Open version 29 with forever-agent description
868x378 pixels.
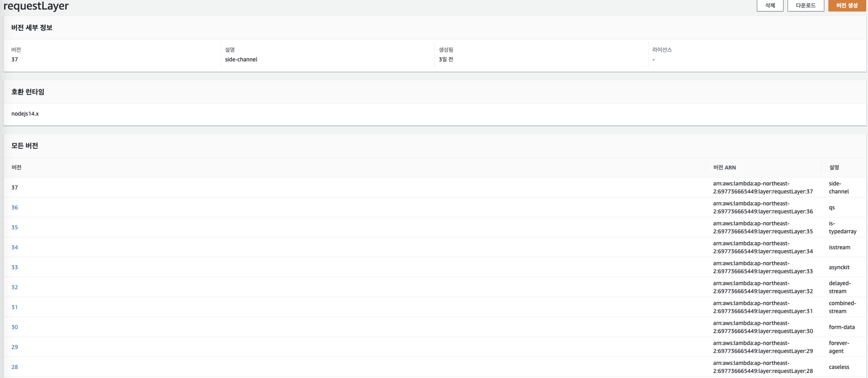click(15, 347)
